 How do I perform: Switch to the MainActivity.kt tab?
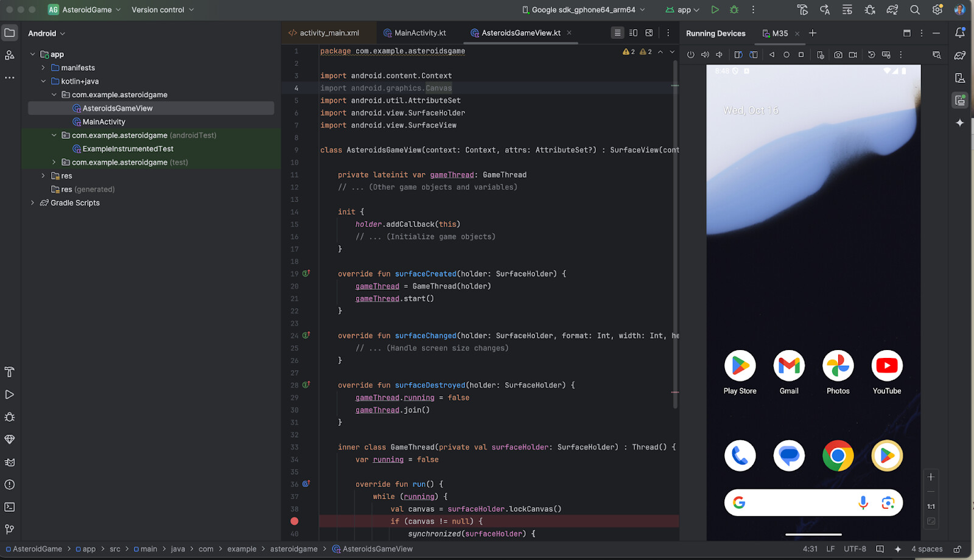pyautogui.click(x=419, y=33)
